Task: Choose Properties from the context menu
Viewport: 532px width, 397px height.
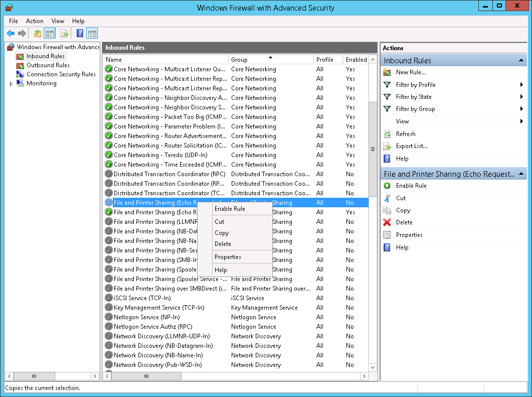Action: pos(228,257)
